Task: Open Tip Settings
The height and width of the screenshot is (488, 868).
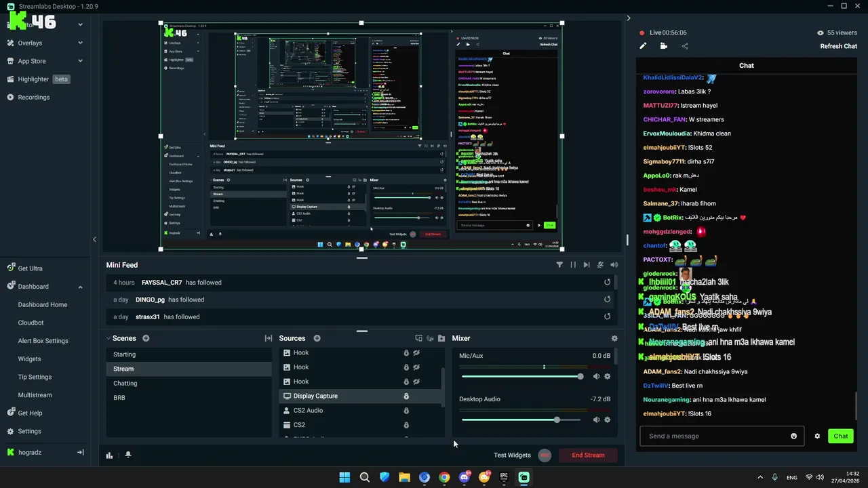Action: [35, 377]
